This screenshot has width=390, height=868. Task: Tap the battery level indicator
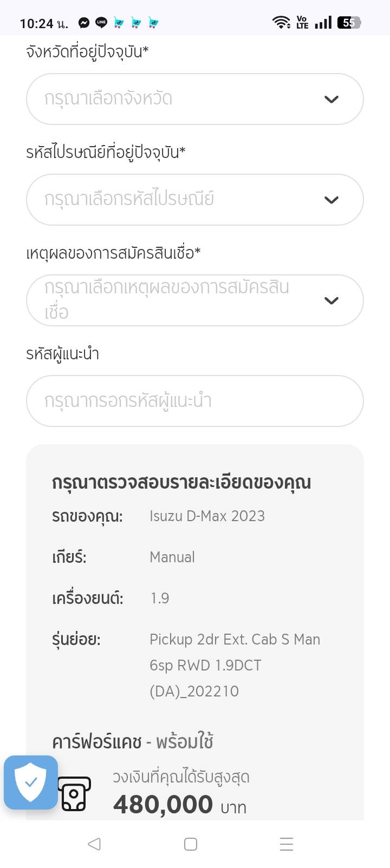coord(349,23)
